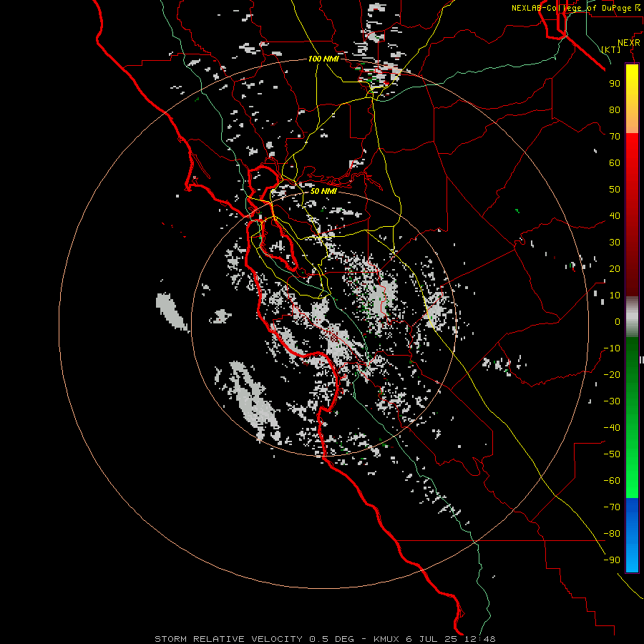
Task: Click the "50" value on the scale
Action: point(615,190)
